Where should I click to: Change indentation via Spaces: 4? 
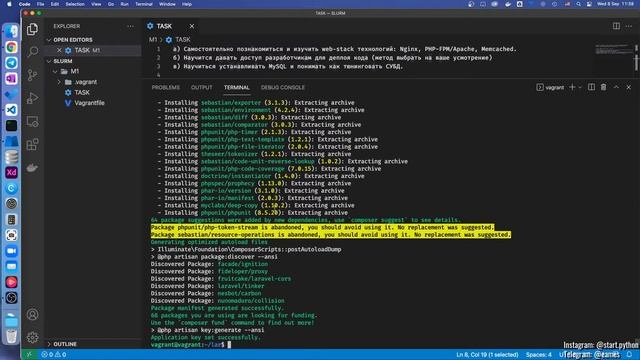539,355
